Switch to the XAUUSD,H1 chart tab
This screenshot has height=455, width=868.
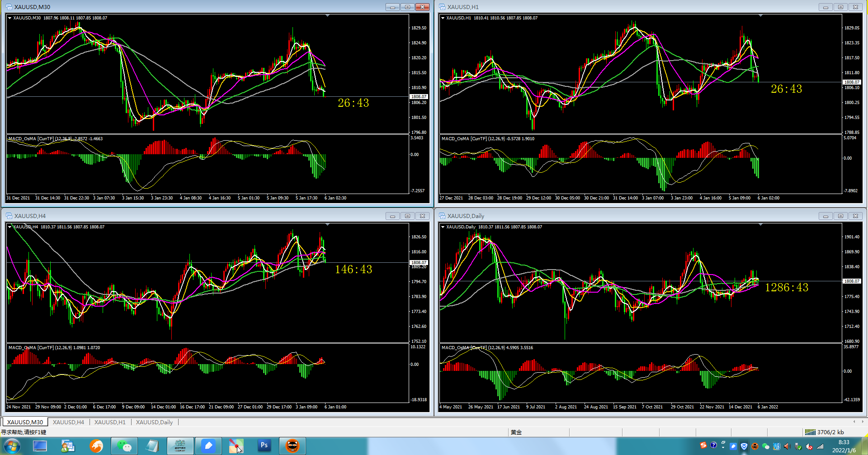[x=110, y=422]
